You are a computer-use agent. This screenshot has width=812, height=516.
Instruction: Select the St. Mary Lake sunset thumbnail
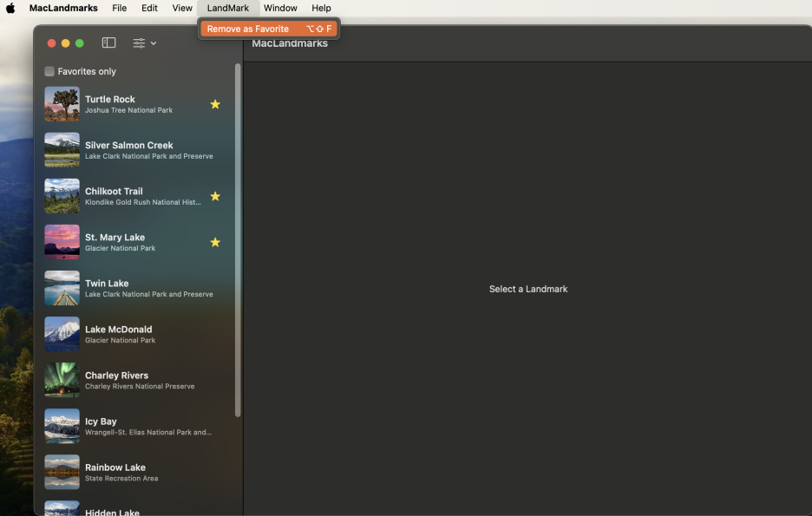pyautogui.click(x=62, y=242)
